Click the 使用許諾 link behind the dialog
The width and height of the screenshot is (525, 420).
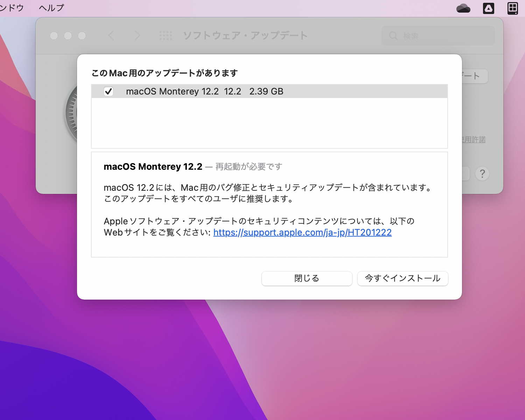click(475, 139)
